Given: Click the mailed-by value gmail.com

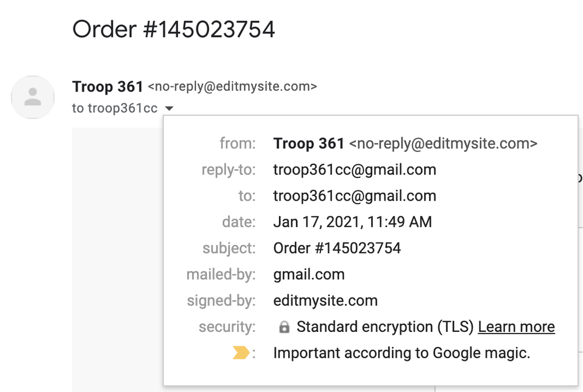Looking at the screenshot, I should [309, 274].
